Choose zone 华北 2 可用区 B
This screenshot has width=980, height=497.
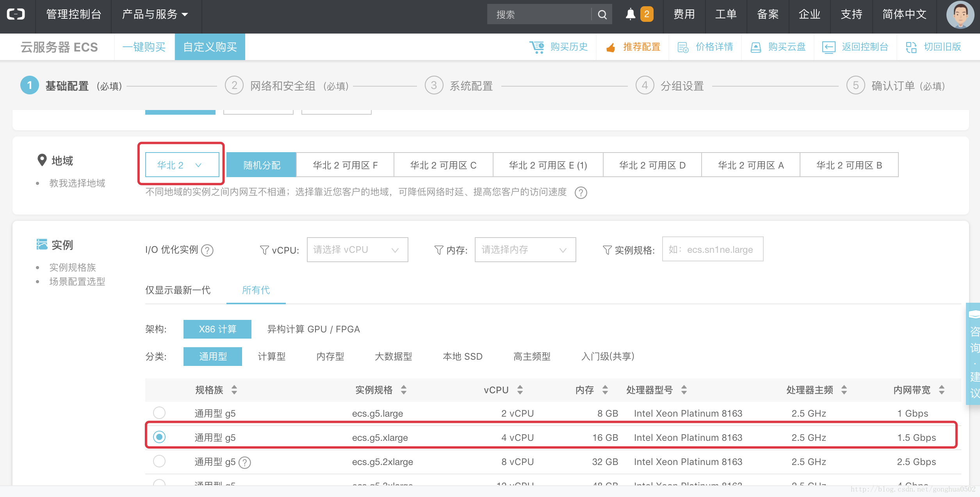click(x=849, y=165)
